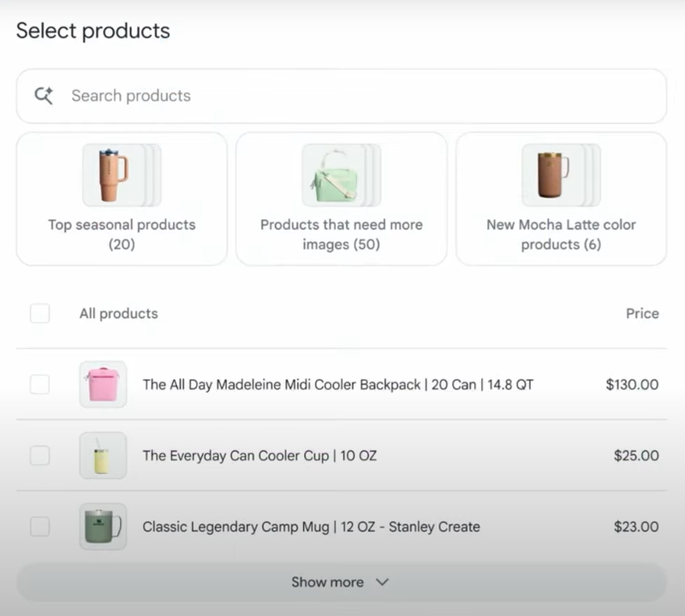685x616 pixels.
Task: Click the Classic Legendary Camp Mug name
Action: point(311,526)
